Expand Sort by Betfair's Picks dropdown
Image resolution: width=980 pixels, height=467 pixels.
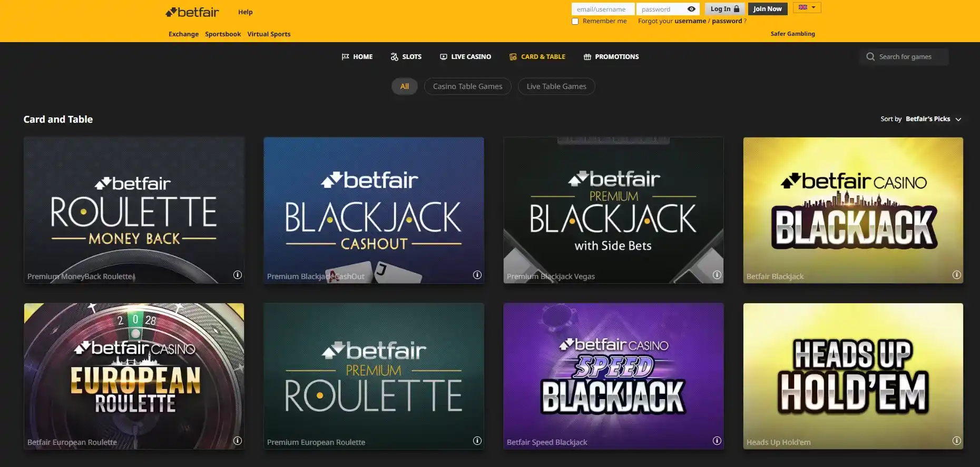921,119
